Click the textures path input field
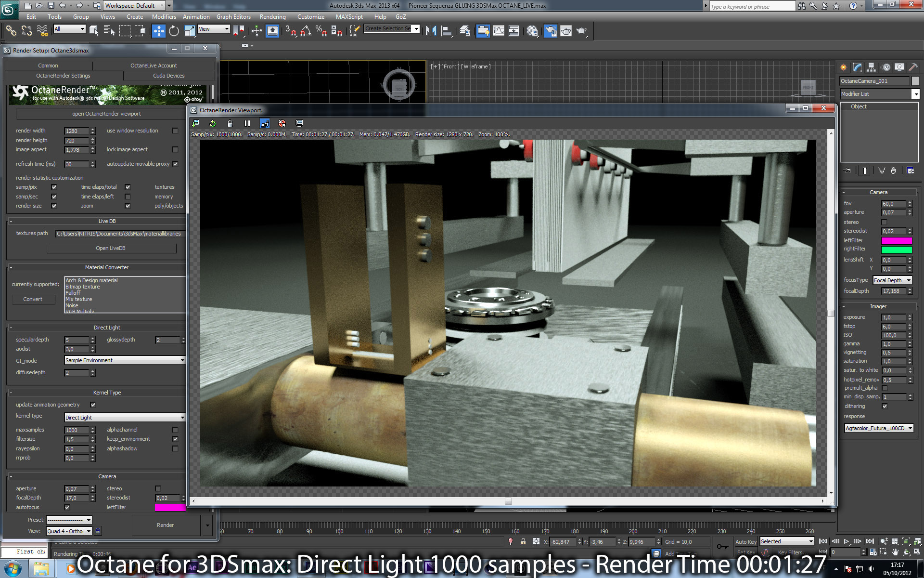924x578 pixels. [119, 234]
